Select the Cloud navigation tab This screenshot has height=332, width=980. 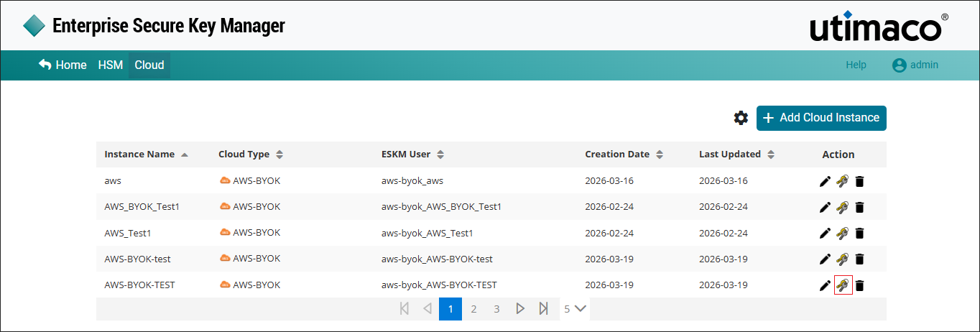(x=149, y=65)
